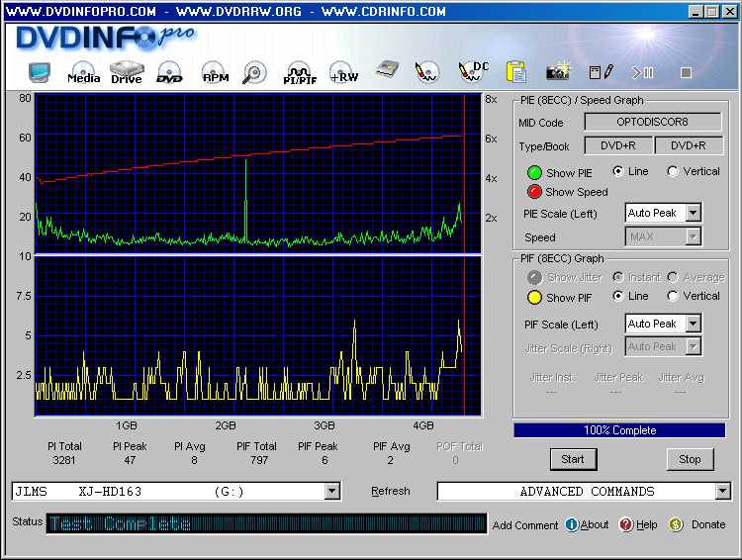The height and width of the screenshot is (560, 742).
Task: Open the Media info tool
Action: click(x=83, y=72)
